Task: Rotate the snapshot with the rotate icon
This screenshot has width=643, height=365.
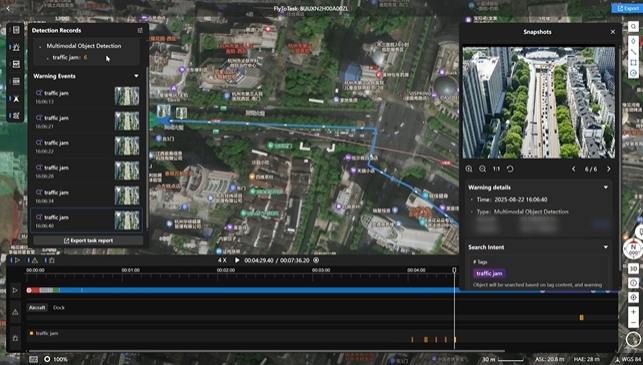Action: coord(510,169)
